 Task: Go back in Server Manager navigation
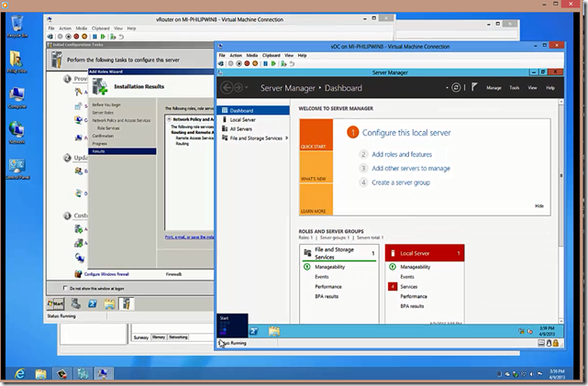(227, 88)
